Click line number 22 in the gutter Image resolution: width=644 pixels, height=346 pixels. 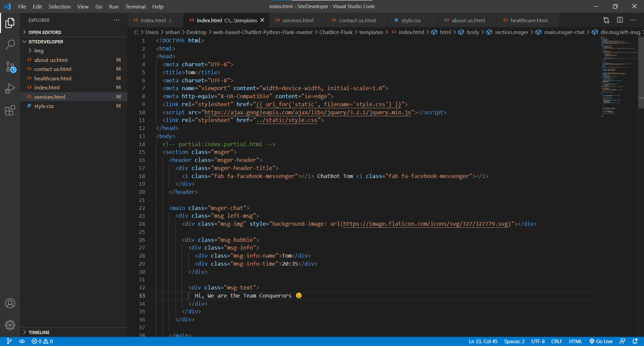click(142, 208)
